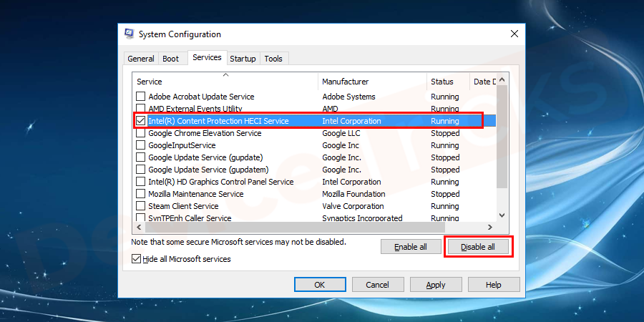The height and width of the screenshot is (322, 644).
Task: Confirm with the OK button
Action: [320, 285]
